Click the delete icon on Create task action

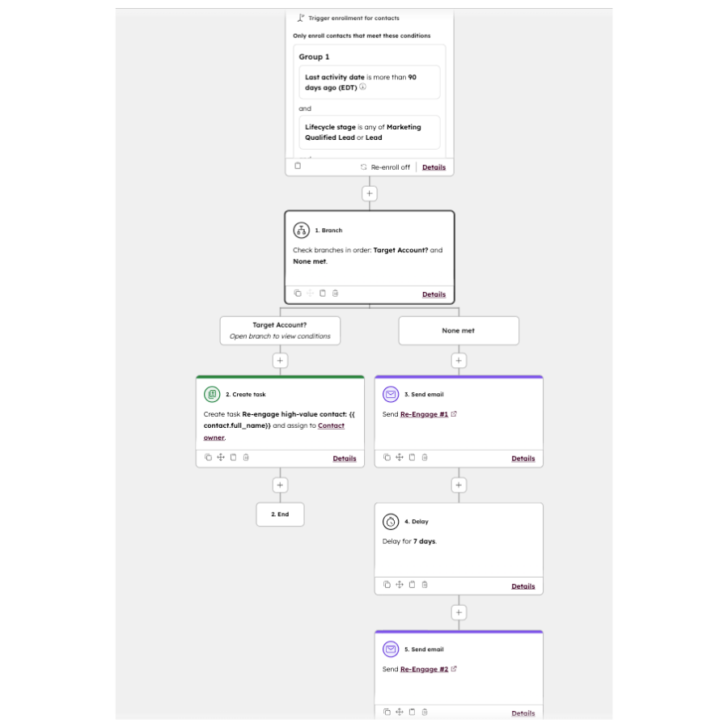point(246,458)
